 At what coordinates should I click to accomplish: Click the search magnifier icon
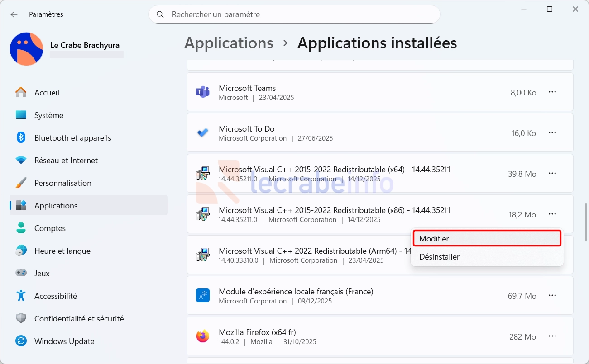160,14
